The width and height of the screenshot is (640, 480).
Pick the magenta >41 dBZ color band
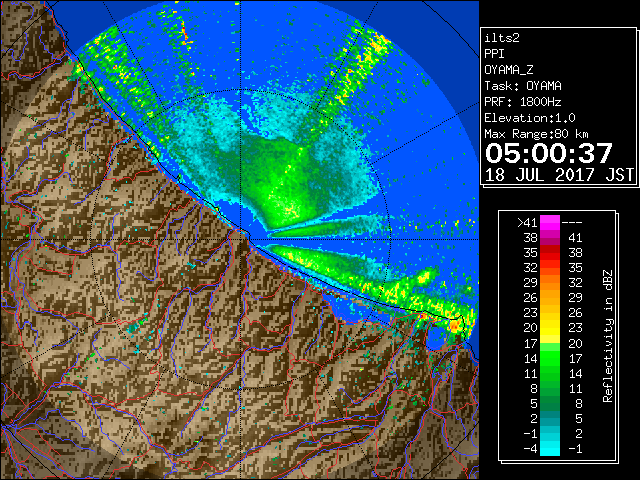point(550,222)
